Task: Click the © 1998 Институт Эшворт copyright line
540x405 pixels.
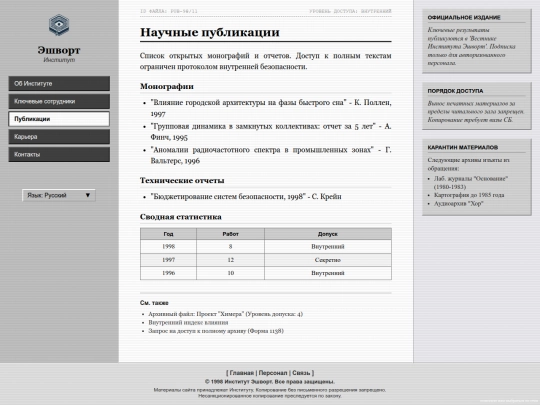Action: 270,382
